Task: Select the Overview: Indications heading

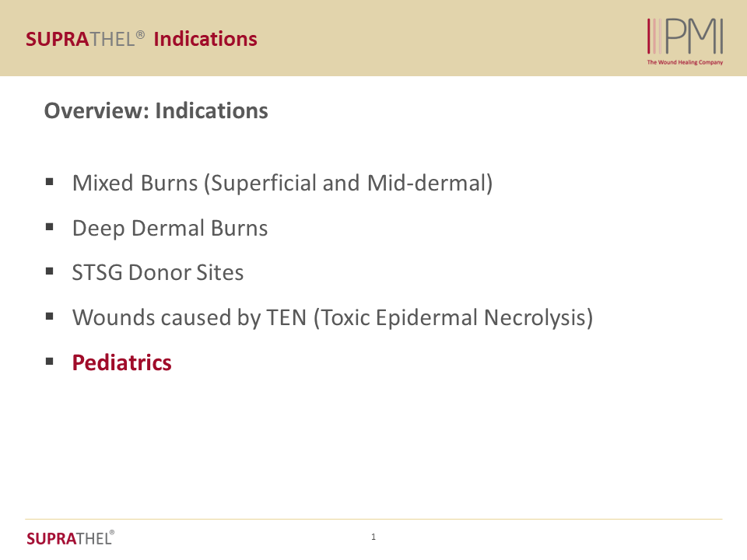Action: point(156,111)
